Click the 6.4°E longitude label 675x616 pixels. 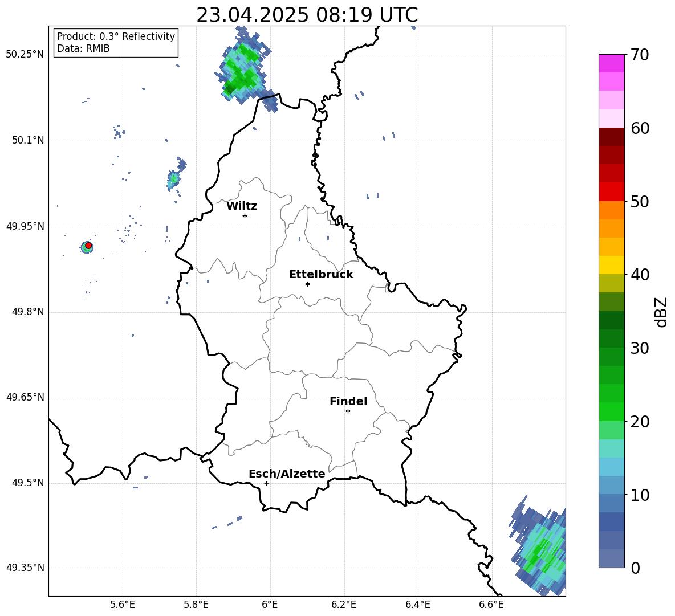coord(417,605)
